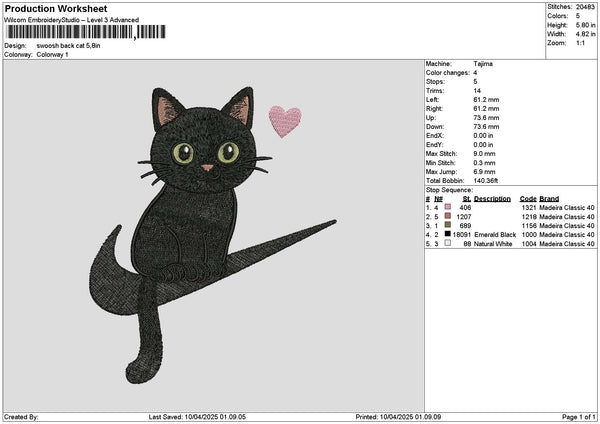
Task: Select the olive thread swatch for code 1156
Action: click(x=448, y=225)
